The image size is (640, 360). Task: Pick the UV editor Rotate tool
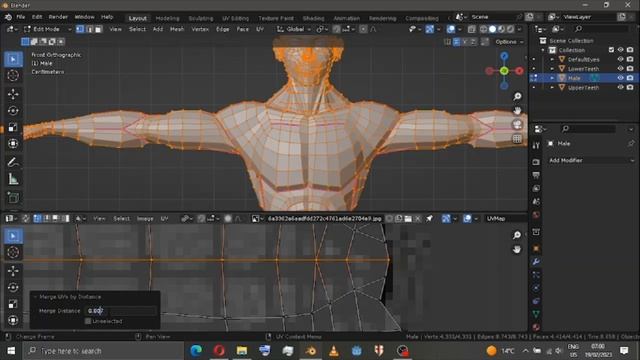(x=13, y=287)
